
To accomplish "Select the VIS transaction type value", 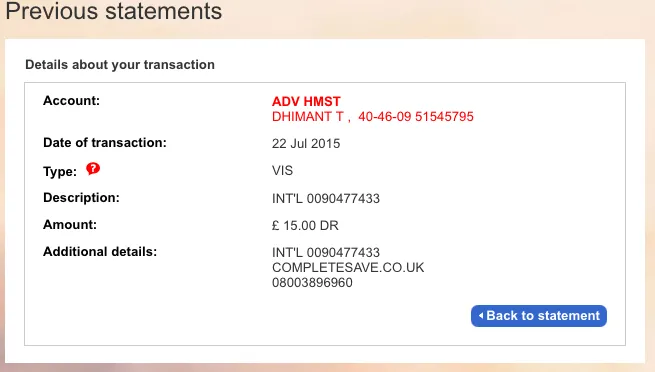I will click(282, 171).
